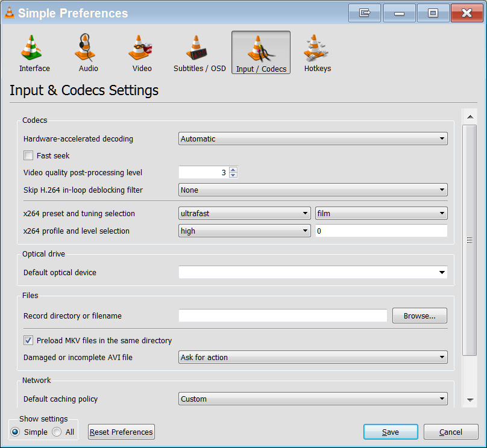
Task: Click the Input / Codecs tab label
Action: [261, 69]
